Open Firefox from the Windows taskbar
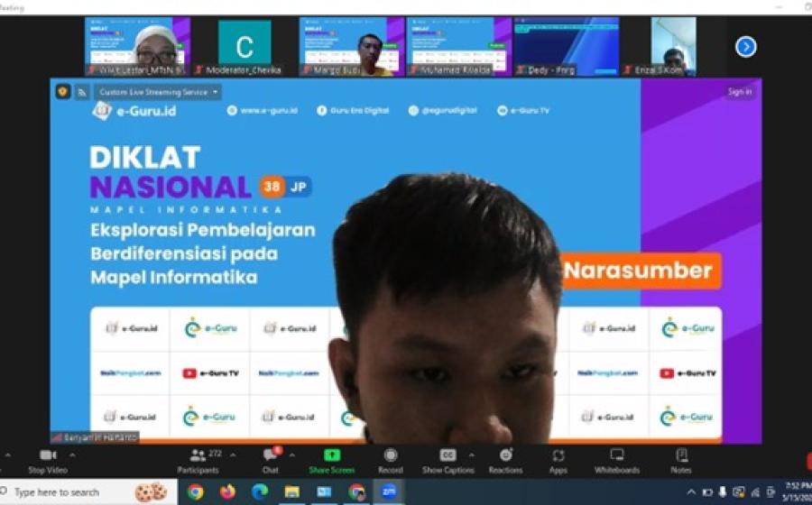The width and height of the screenshot is (812, 505). point(227,492)
